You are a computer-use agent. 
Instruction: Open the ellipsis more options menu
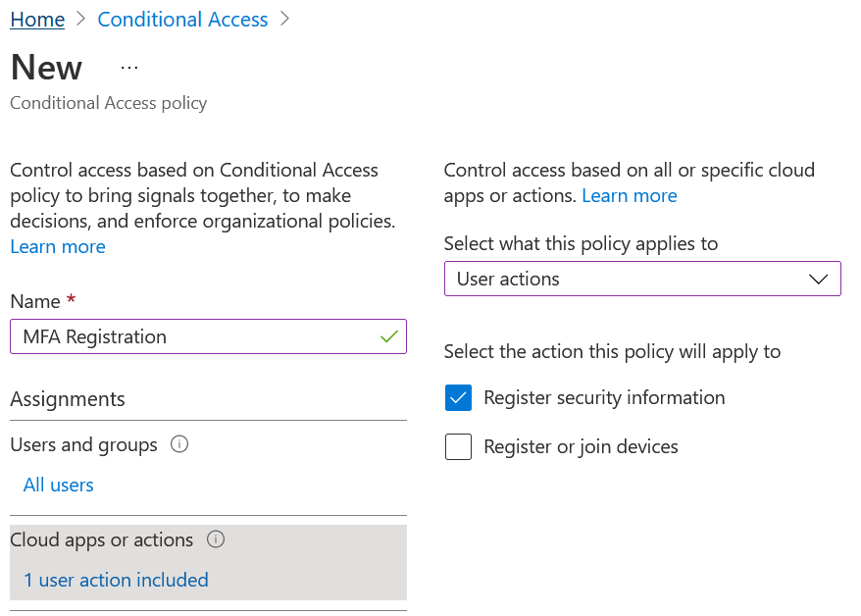click(129, 68)
